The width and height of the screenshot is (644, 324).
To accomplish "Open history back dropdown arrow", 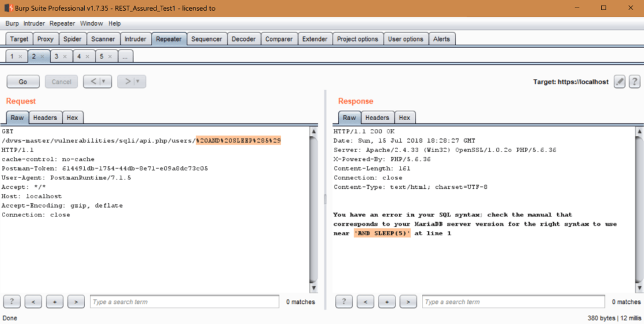I will tap(103, 82).
